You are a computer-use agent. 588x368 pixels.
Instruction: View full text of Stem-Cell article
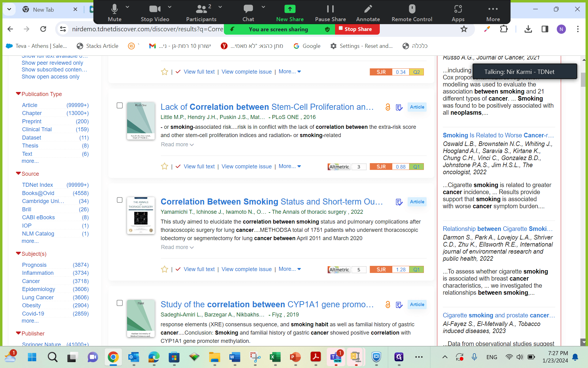pos(199,167)
